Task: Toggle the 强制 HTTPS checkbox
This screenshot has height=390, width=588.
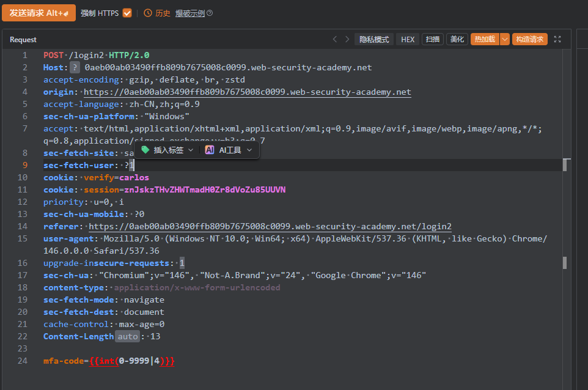Action: tap(127, 13)
